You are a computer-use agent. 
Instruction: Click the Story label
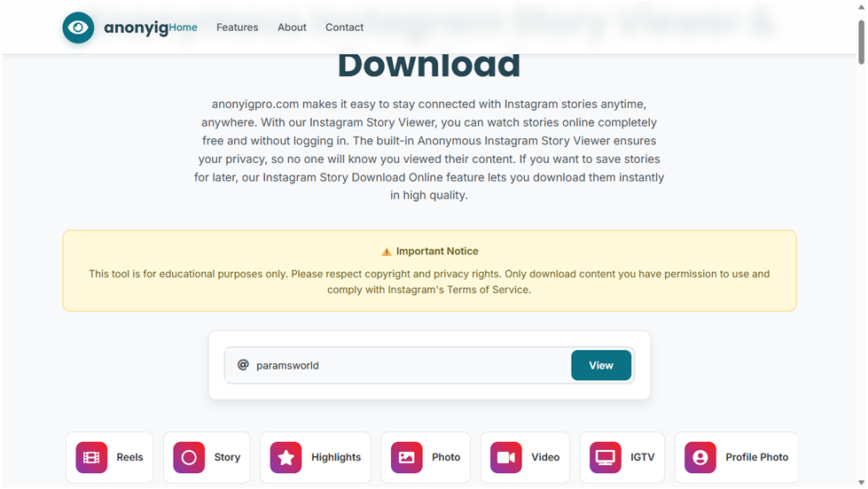[227, 457]
